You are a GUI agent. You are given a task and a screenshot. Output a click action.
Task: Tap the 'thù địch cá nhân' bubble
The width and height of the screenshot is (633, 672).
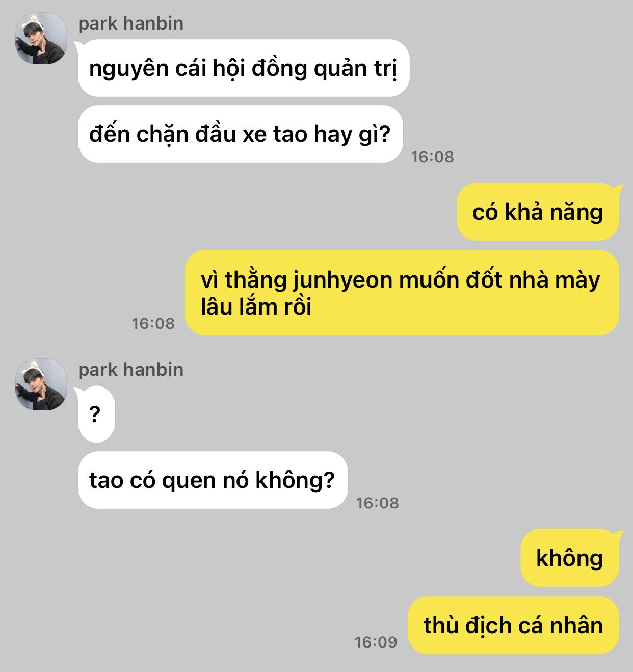pos(514,625)
